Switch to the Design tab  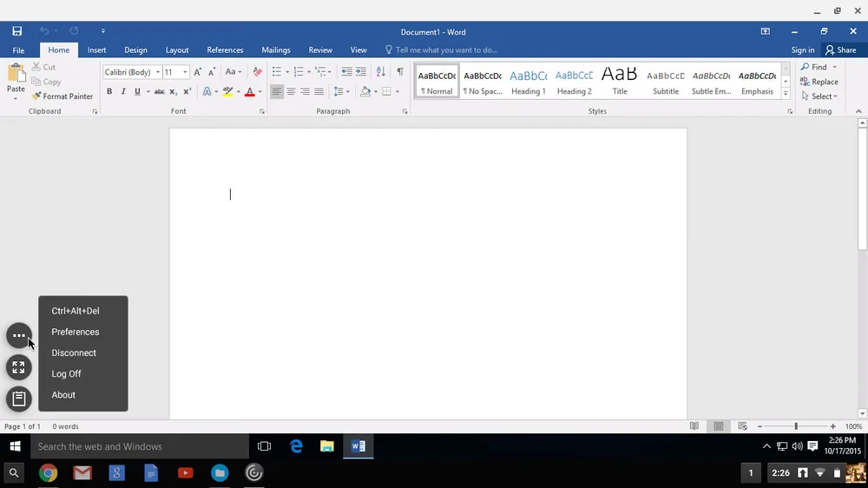click(x=135, y=49)
